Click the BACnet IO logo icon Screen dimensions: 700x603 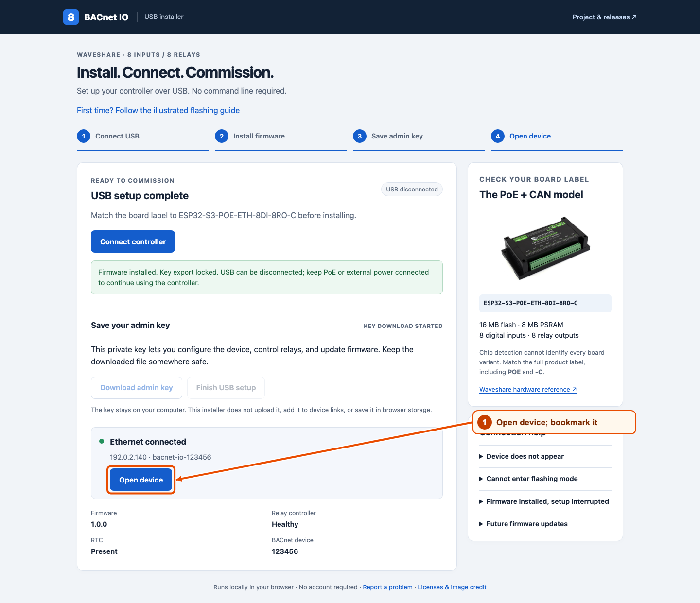click(71, 17)
